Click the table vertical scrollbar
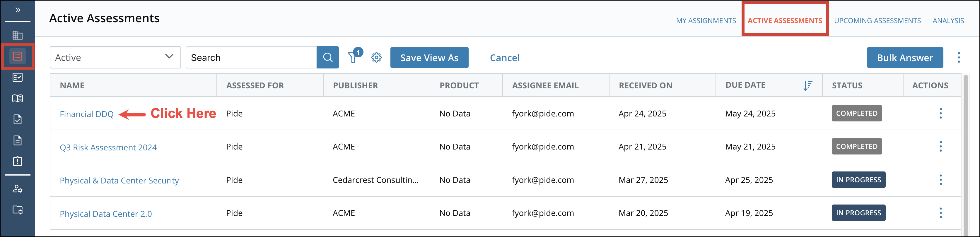This screenshot has width=980, height=237. click(x=966, y=156)
